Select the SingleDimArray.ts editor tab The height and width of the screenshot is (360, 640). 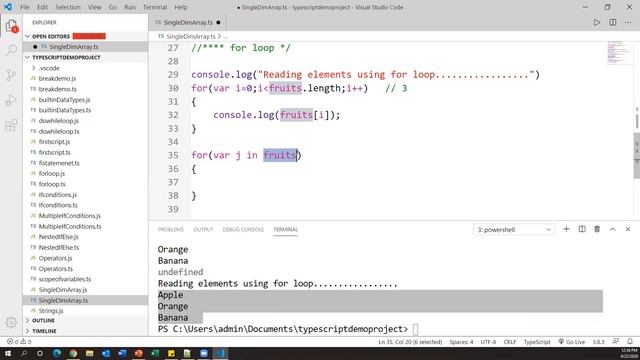[188, 22]
